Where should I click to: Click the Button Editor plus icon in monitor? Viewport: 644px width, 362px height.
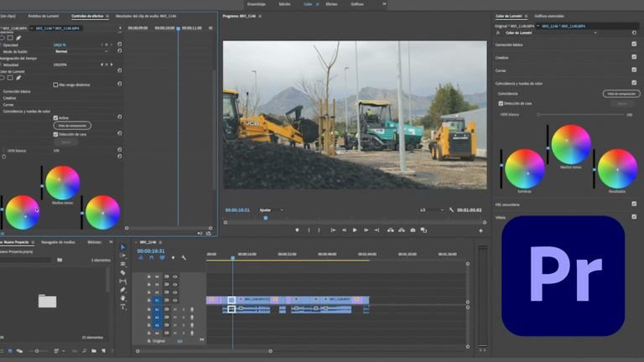pos(480,230)
